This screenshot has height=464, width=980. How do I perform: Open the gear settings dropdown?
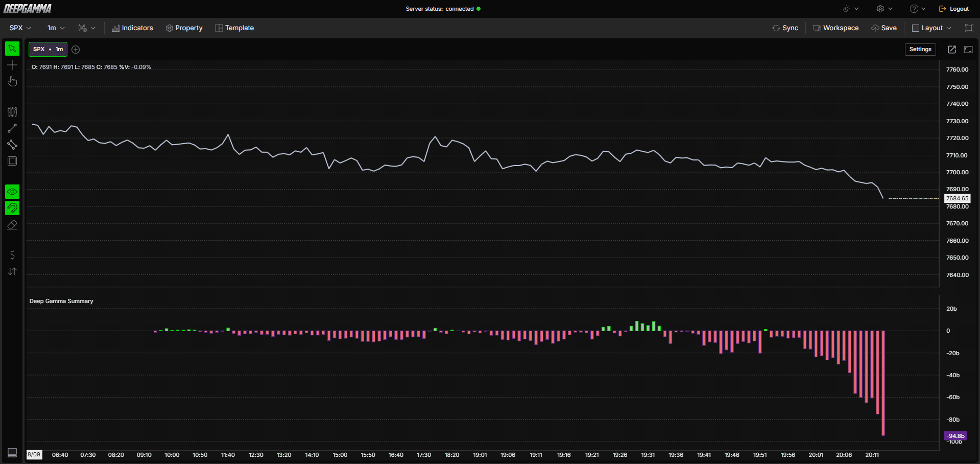[885, 9]
